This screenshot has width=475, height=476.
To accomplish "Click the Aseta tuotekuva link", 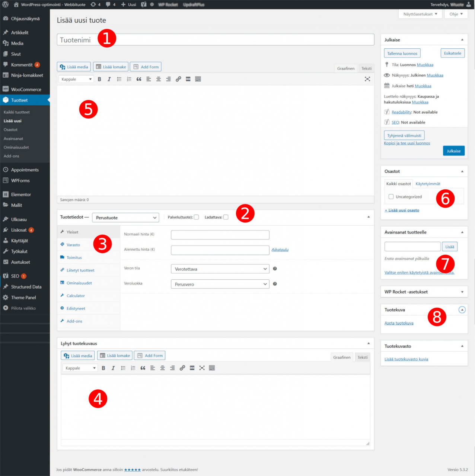I will (x=399, y=323).
